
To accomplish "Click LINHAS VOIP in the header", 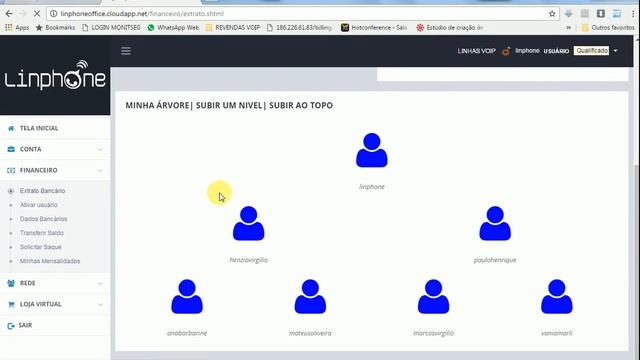I will (476, 51).
